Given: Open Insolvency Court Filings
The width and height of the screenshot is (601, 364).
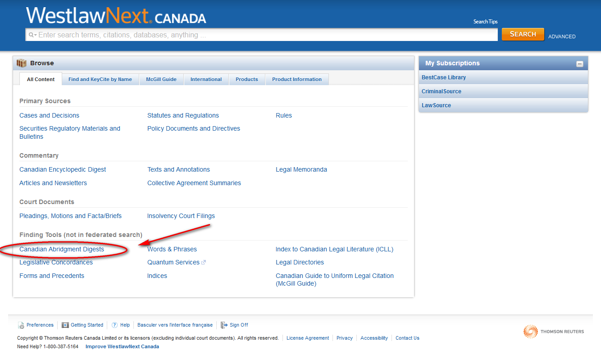Looking at the screenshot, I should coord(181,216).
